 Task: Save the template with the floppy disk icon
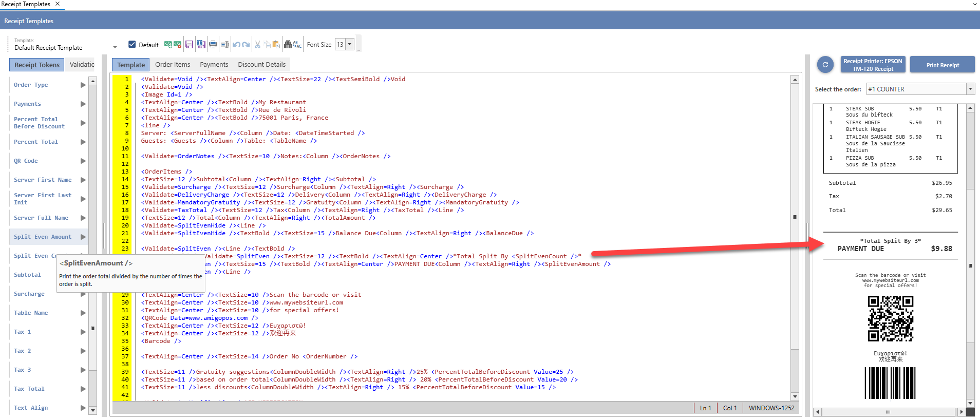189,45
